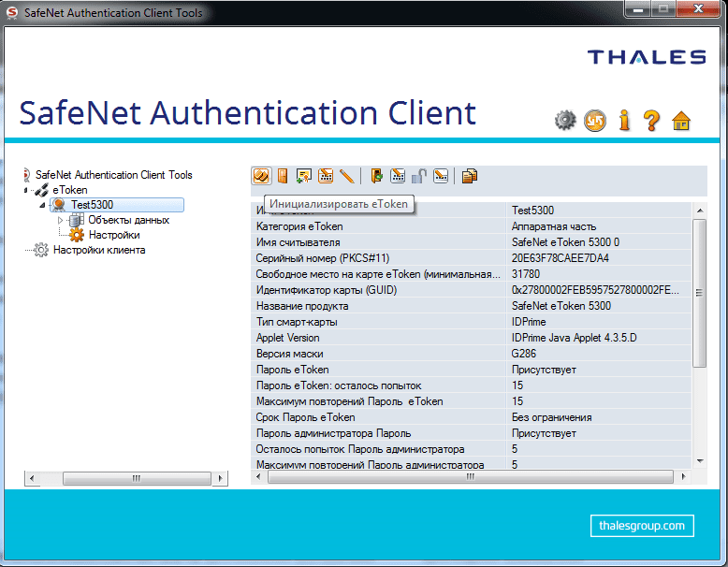Click the Applet Version label
728x567 pixels.
click(x=288, y=338)
